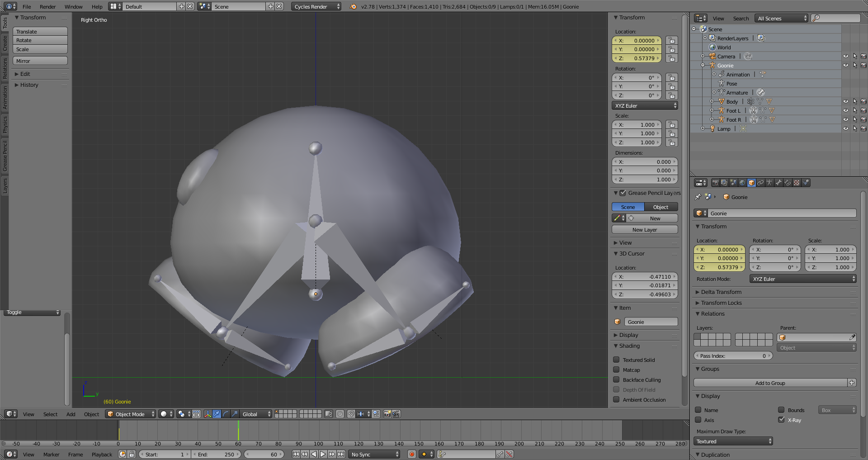
Task: Open the Help menu
Action: pos(97,6)
